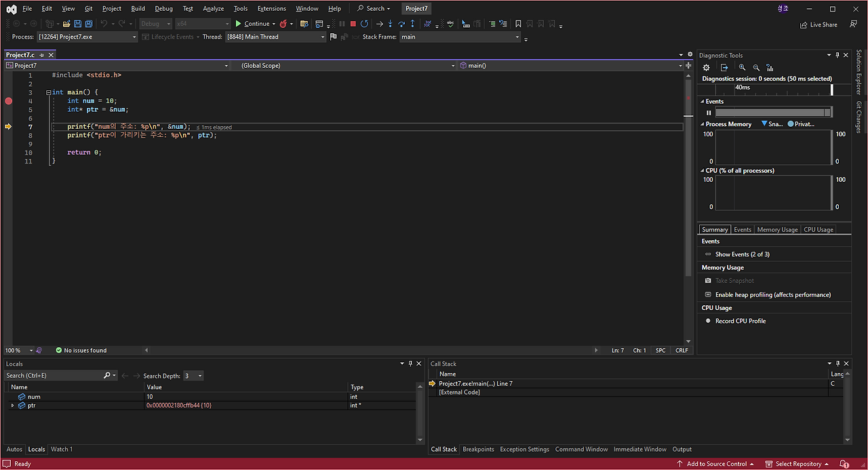868x470 pixels.
Task: Toggle the breakpoint on line 4
Action: [8, 100]
